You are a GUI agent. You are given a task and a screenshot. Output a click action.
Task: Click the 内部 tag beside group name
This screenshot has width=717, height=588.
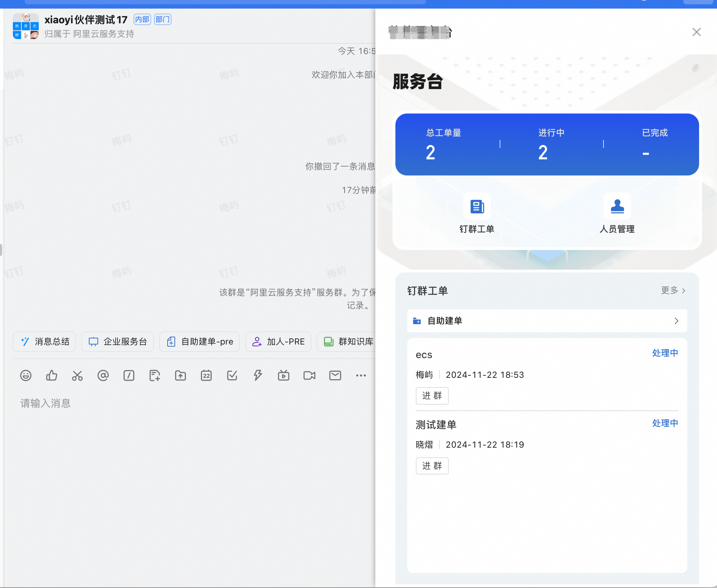pyautogui.click(x=142, y=19)
